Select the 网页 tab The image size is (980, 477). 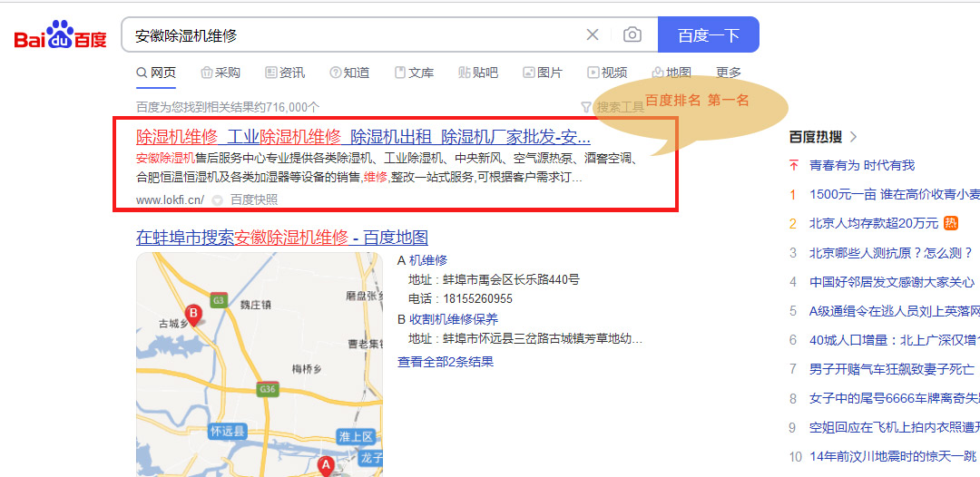156,73
